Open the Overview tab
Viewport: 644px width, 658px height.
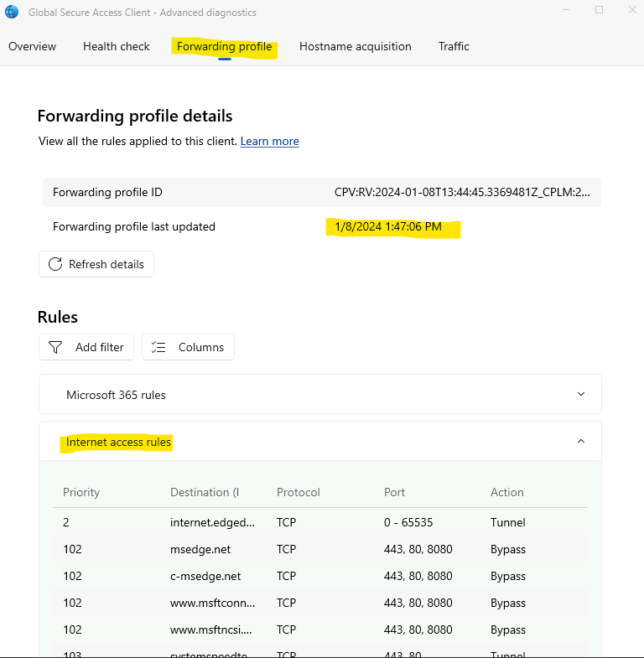coord(33,46)
